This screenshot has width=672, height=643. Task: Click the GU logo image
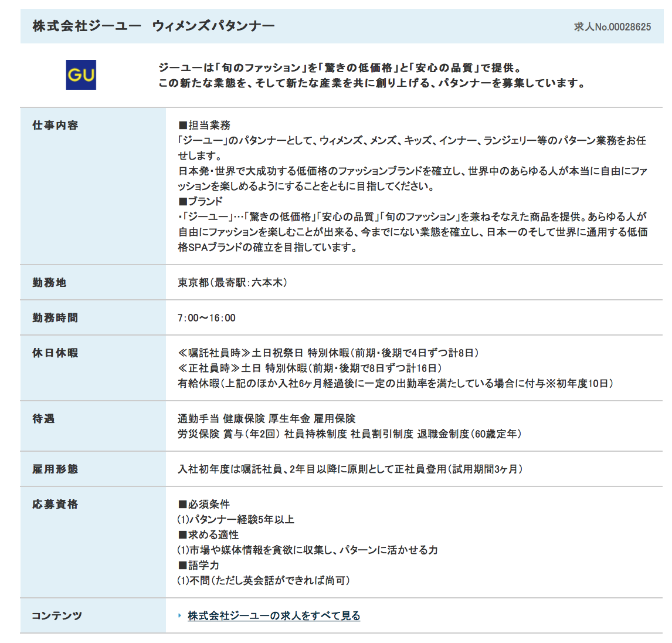click(x=81, y=75)
